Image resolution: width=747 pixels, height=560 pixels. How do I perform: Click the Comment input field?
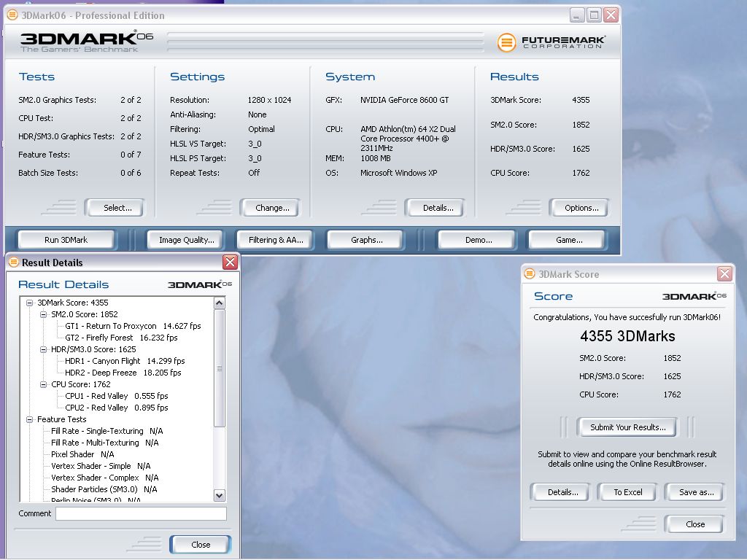pos(141,513)
